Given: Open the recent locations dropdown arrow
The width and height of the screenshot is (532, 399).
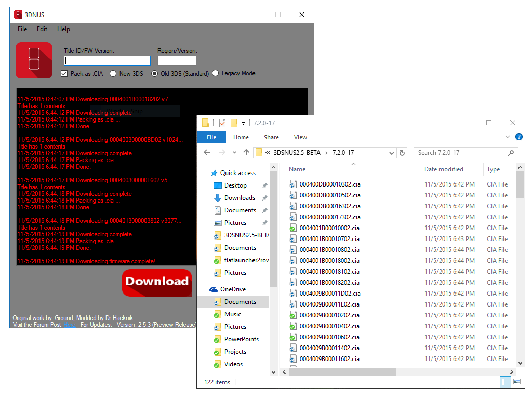Looking at the screenshot, I should click(x=234, y=153).
